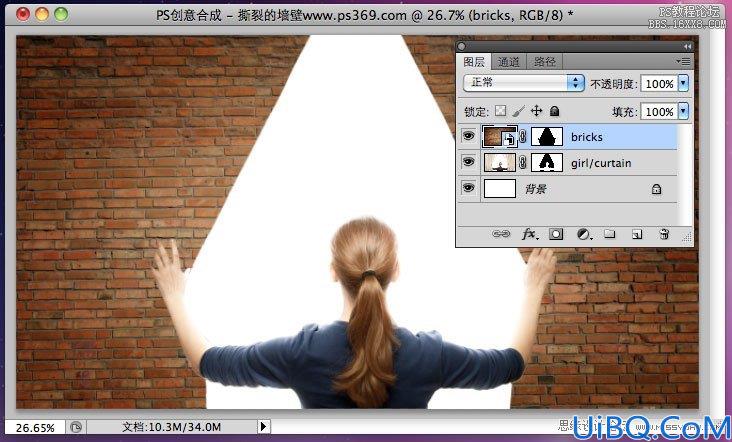
Task: Create a new layer icon
Action: pos(637,234)
